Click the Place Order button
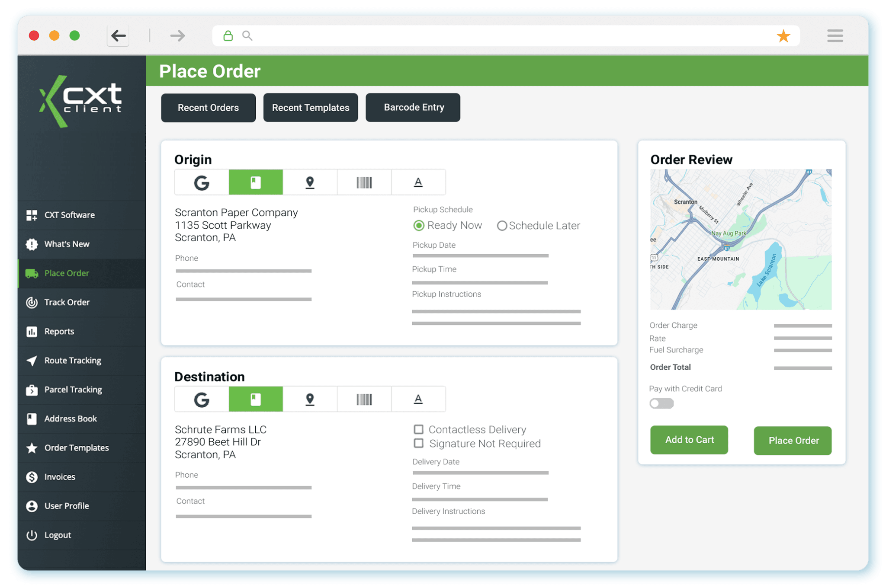886x588 pixels. click(x=792, y=441)
